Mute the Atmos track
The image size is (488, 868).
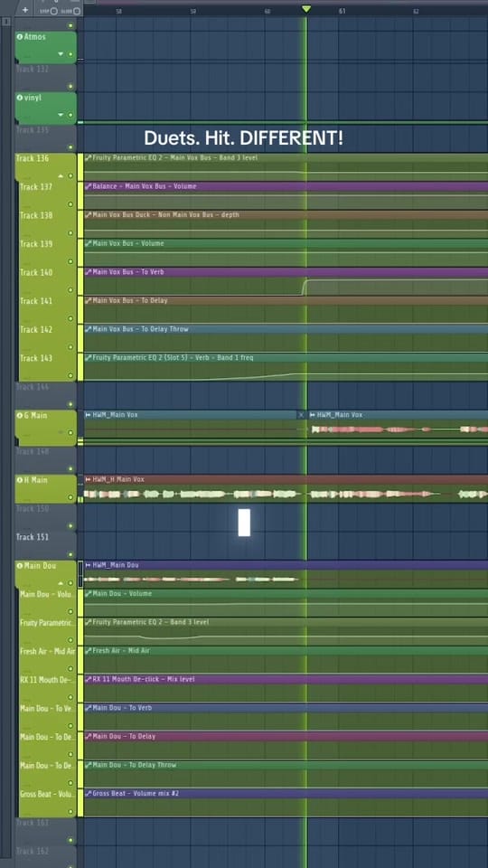70,54
